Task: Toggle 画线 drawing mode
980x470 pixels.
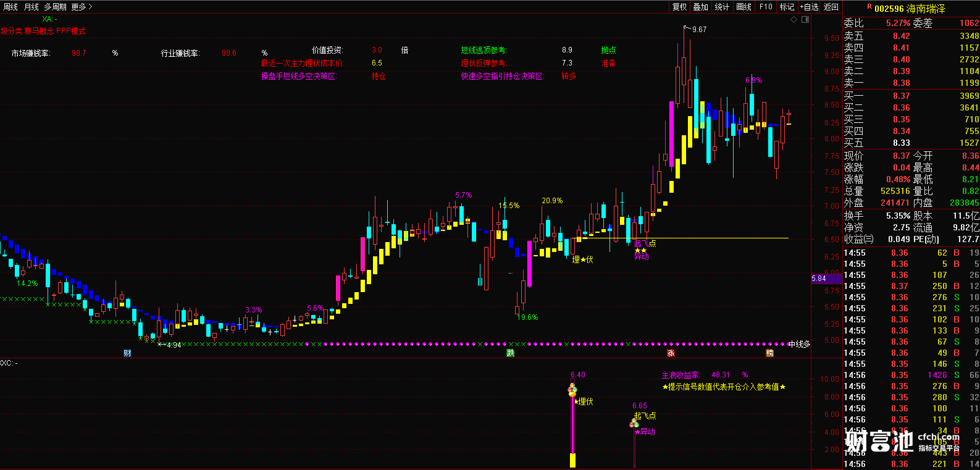Action: pyautogui.click(x=744, y=7)
